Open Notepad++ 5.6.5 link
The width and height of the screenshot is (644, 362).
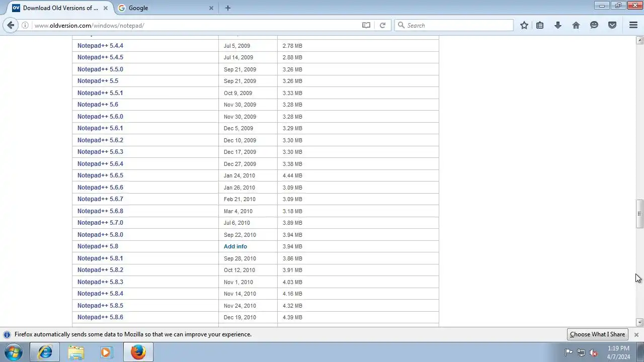tap(100, 175)
